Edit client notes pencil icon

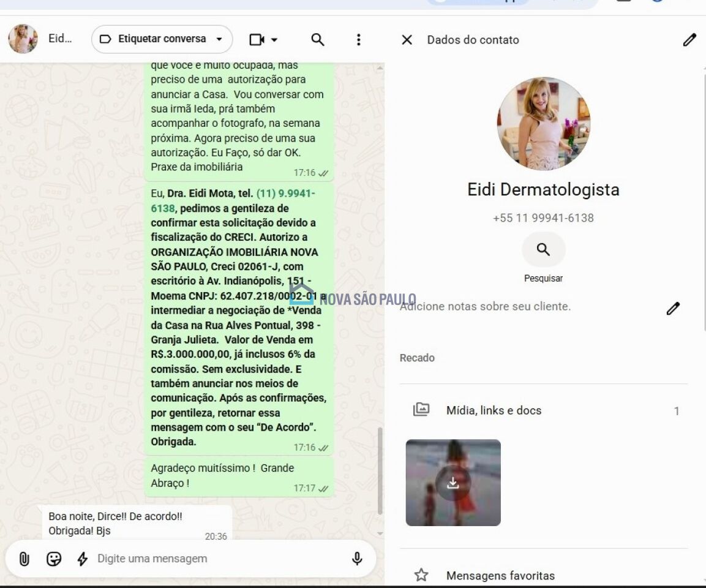tap(673, 309)
